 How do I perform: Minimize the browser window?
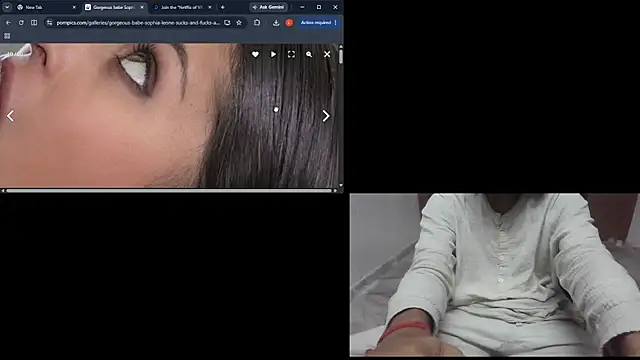pos(302,7)
